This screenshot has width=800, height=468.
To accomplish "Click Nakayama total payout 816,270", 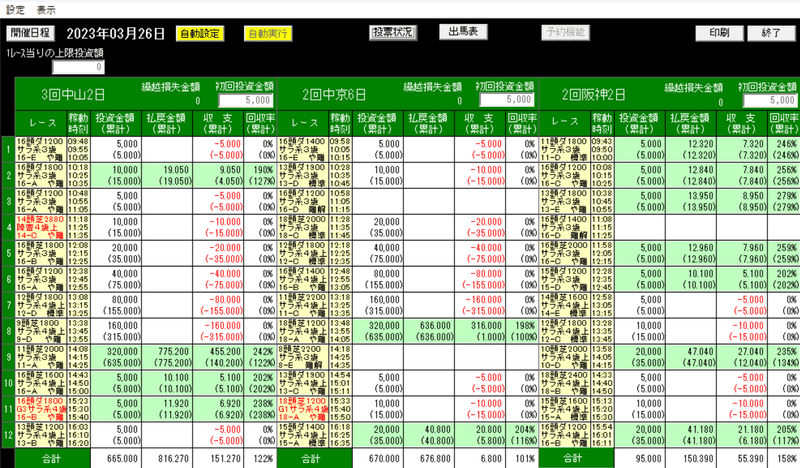I will tap(167, 459).
